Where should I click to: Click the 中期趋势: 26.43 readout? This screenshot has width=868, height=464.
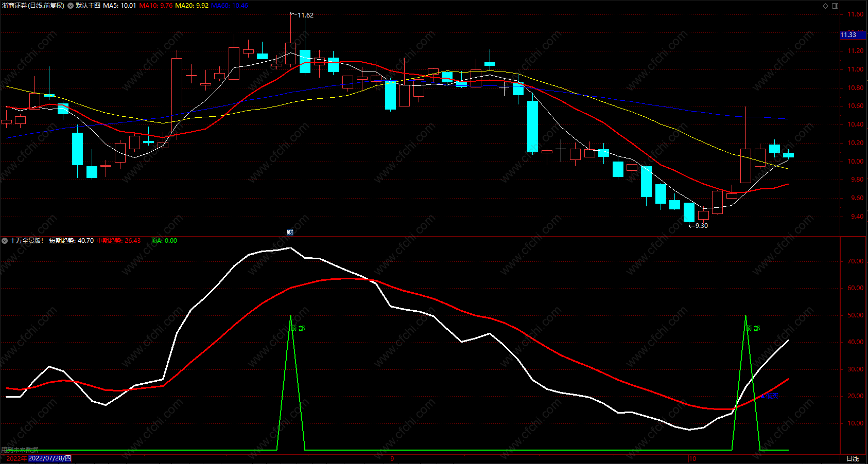point(118,241)
